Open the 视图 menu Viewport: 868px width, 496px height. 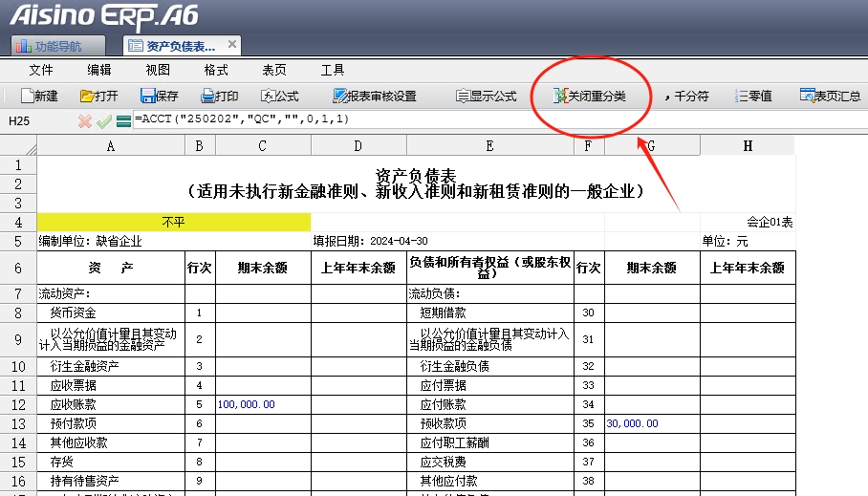[x=158, y=70]
